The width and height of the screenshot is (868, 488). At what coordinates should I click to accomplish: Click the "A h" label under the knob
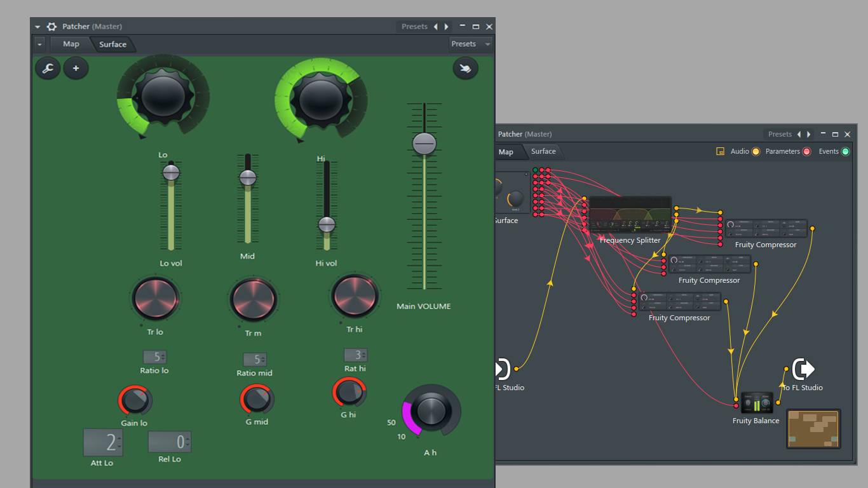pyautogui.click(x=430, y=452)
